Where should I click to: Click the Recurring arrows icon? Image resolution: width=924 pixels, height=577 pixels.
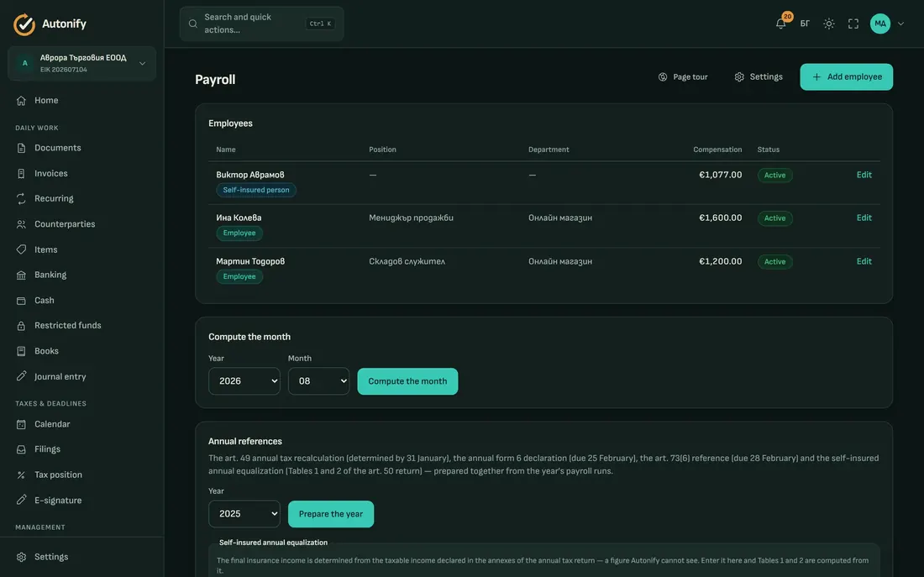click(21, 198)
